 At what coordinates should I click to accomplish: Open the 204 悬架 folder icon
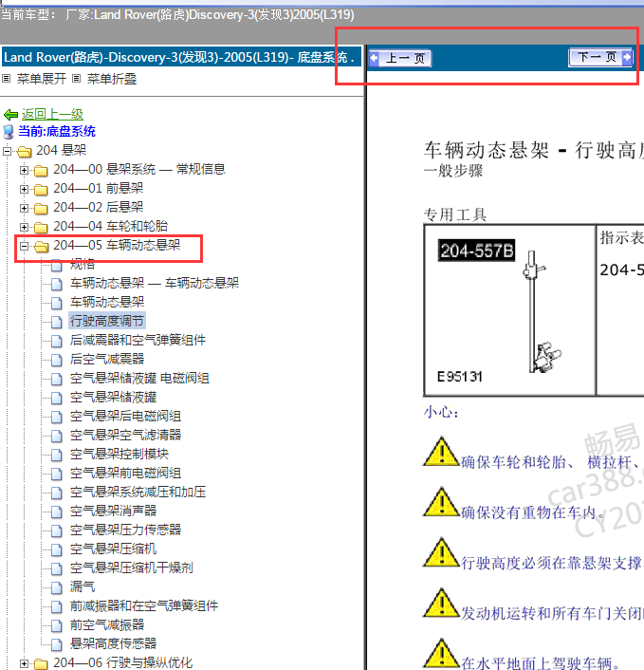25,151
